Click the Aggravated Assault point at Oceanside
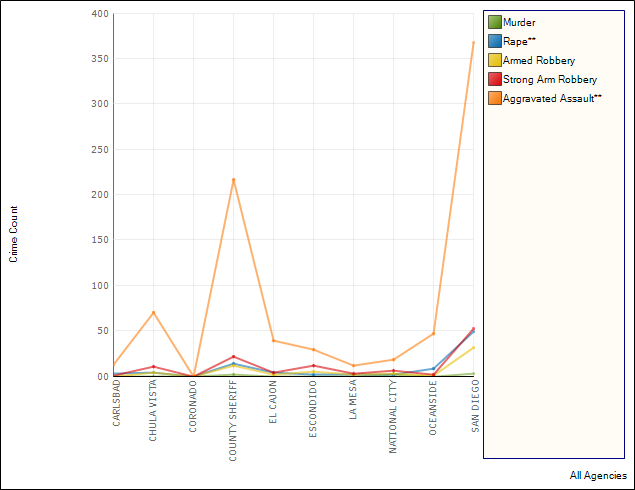This screenshot has height=490, width=635. click(433, 333)
